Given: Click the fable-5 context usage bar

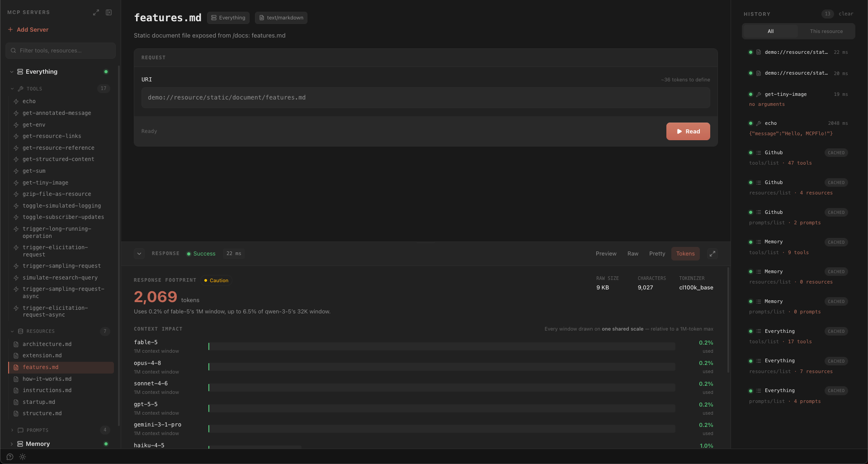Looking at the screenshot, I should click(442, 346).
